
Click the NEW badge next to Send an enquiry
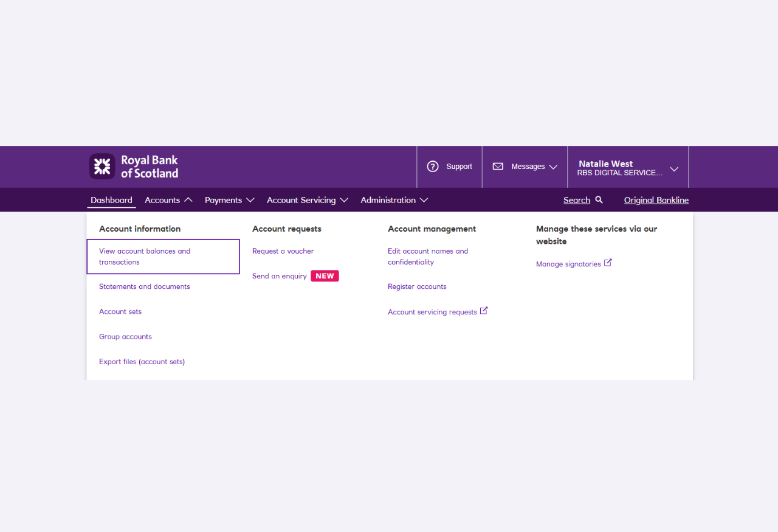click(x=325, y=275)
